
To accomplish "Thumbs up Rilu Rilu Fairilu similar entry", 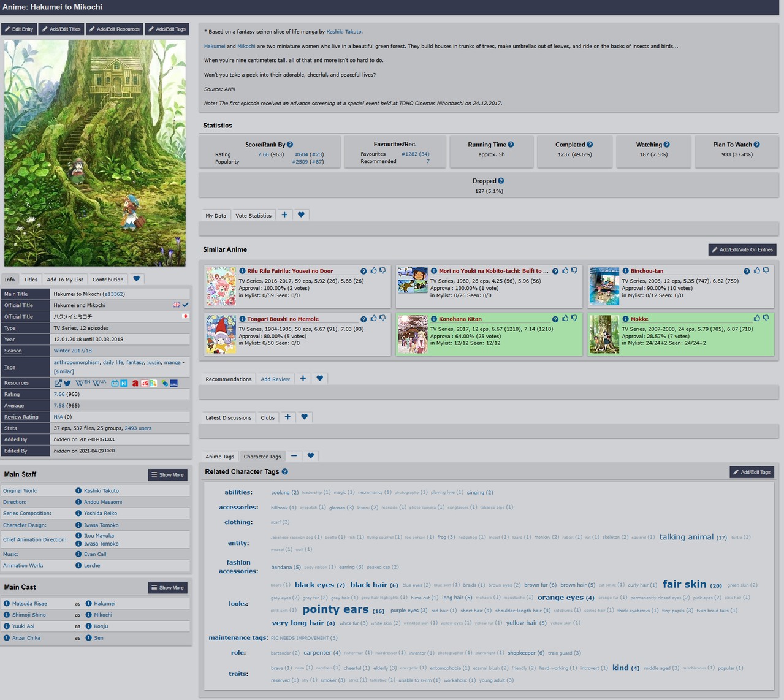I will click(x=374, y=270).
